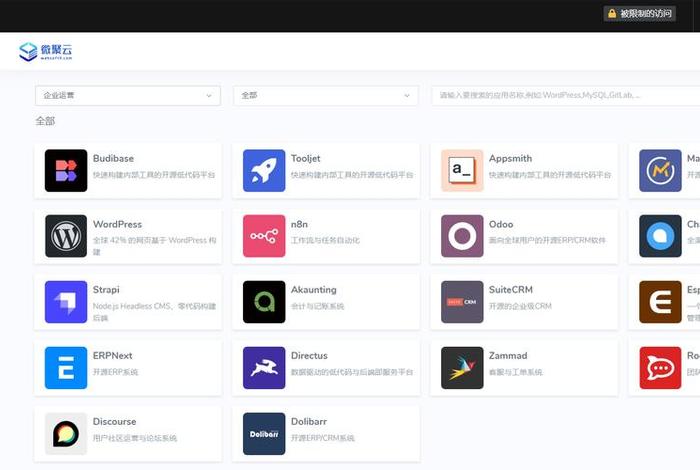Click the Zammad bird icon
Viewport: 700px width, 470px height.
462,368
